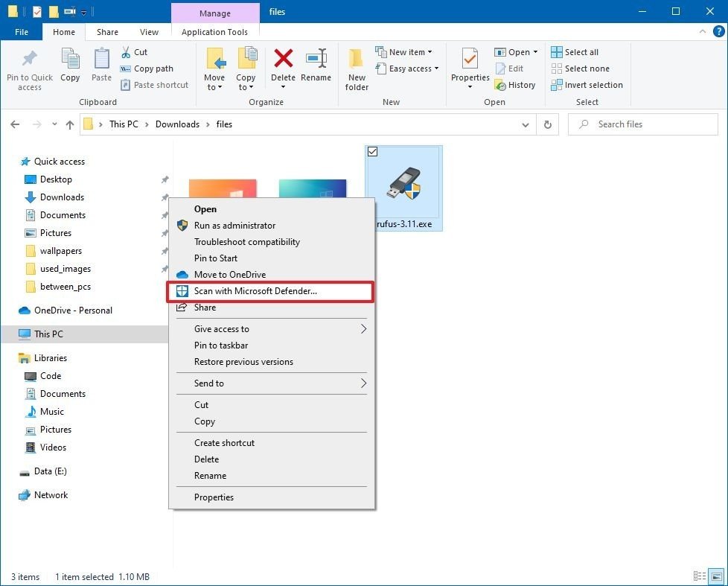Customize Quick Access Toolbar dropdown arrow
Screen dimensions: 728x586
coord(84,12)
